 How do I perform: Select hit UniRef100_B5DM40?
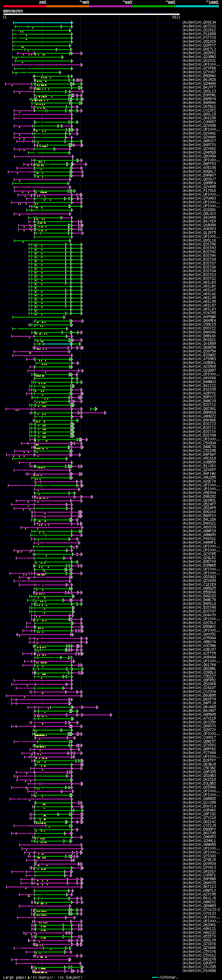[x=199, y=76]
